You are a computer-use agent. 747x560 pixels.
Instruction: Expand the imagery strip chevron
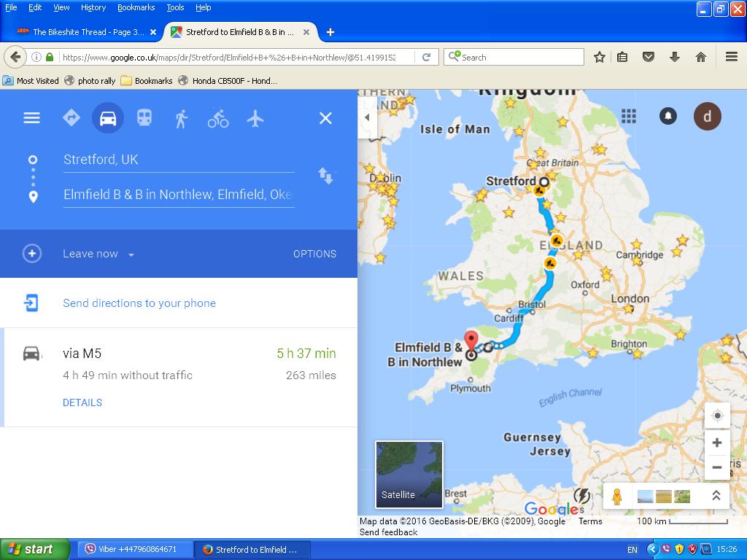click(x=716, y=496)
